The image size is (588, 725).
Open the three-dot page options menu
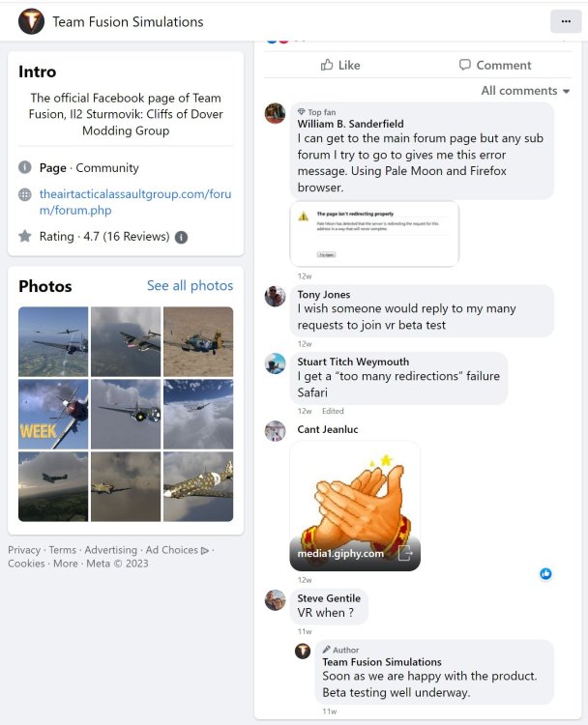tap(566, 21)
